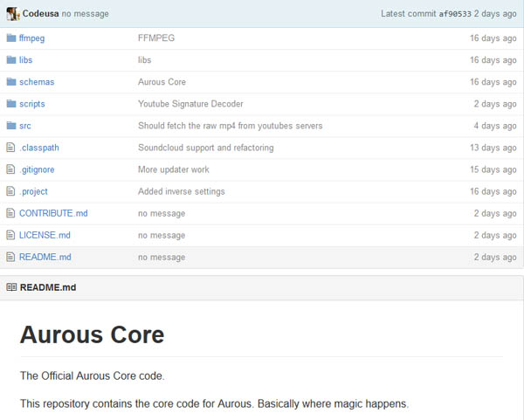The image size is (524, 420).
Task: Open the 'Aurous Core' commit message
Action: tap(162, 82)
